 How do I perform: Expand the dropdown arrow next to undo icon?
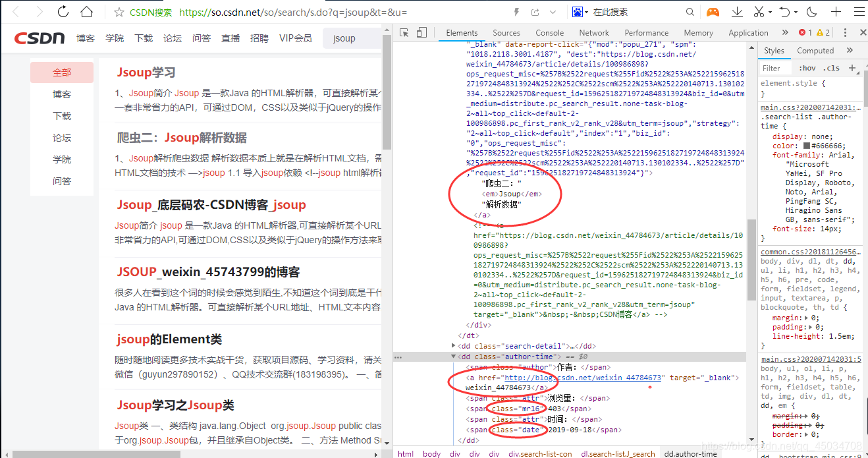point(795,12)
